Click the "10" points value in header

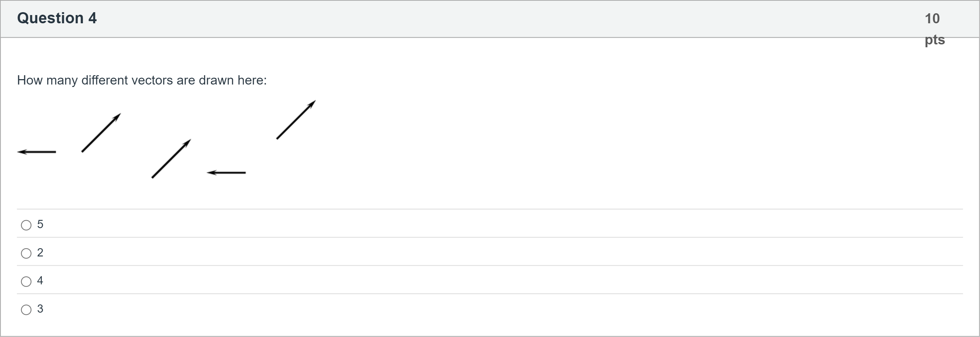tap(932, 19)
